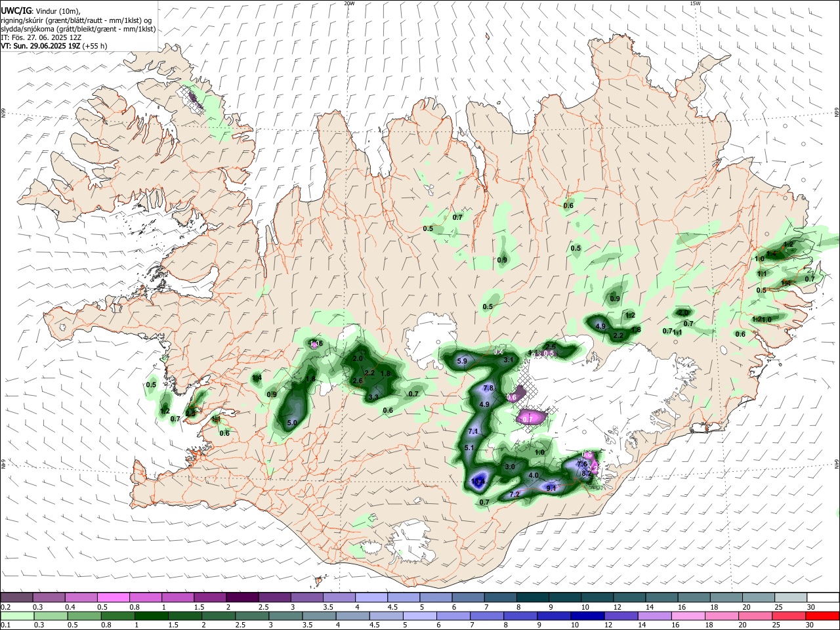
Task: Click the '15W' longitude label
Action: [x=695, y=3]
